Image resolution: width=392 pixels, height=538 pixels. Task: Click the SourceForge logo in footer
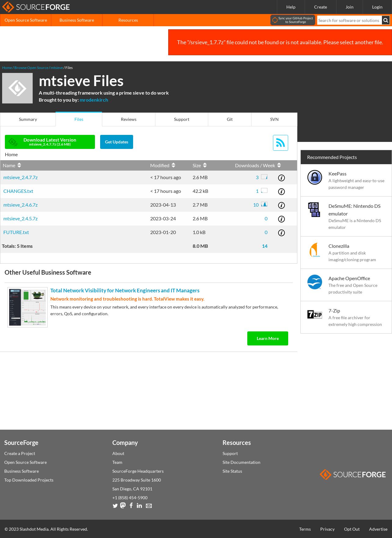click(x=353, y=475)
